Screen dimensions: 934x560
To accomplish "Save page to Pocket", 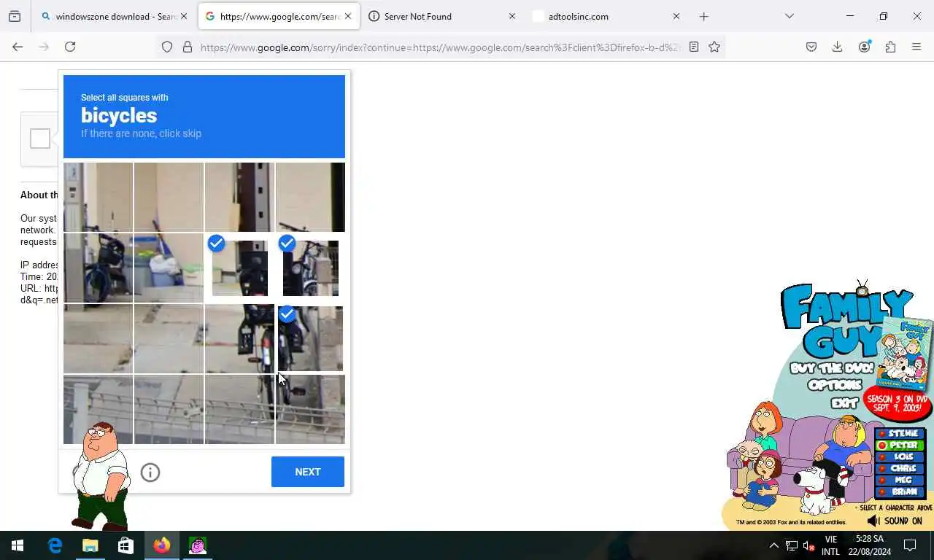I will pos(811,47).
